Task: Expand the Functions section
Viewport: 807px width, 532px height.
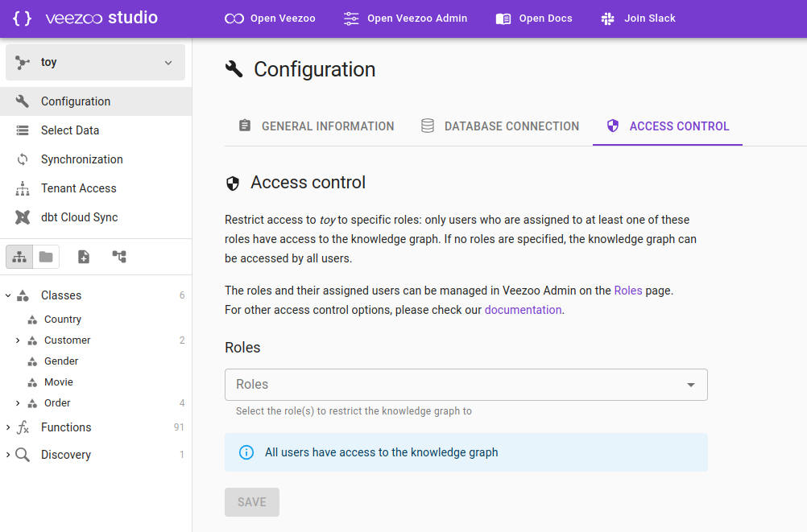Action: pyautogui.click(x=8, y=427)
